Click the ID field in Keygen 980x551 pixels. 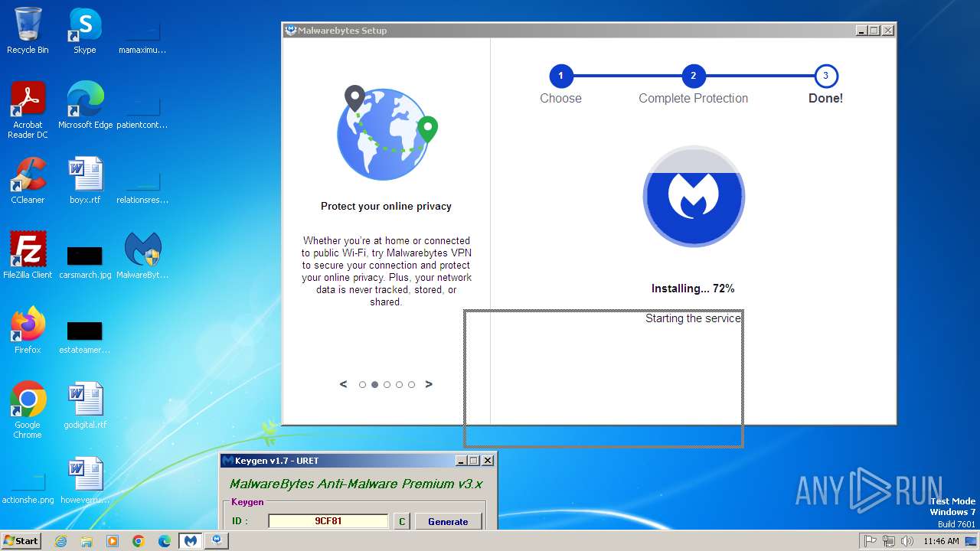point(328,521)
